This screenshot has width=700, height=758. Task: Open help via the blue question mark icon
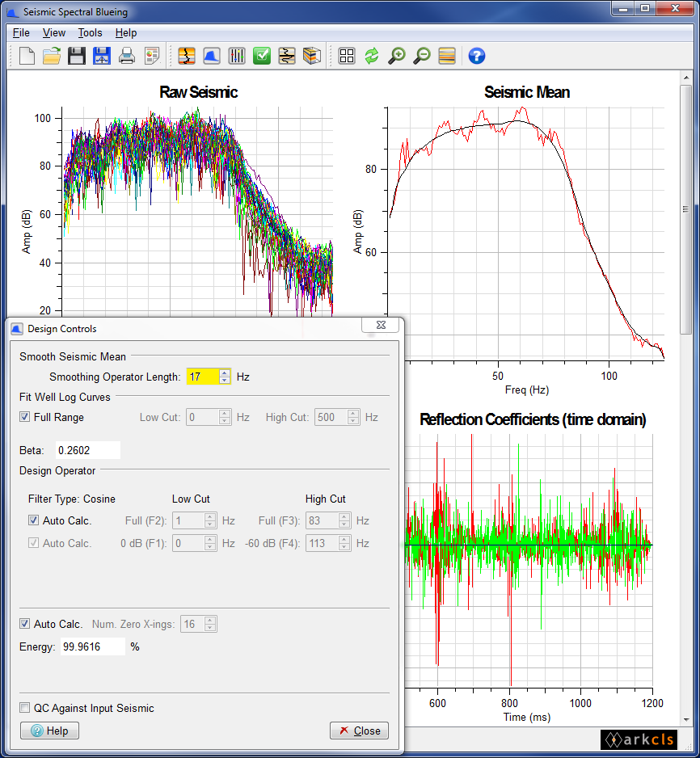(477, 56)
